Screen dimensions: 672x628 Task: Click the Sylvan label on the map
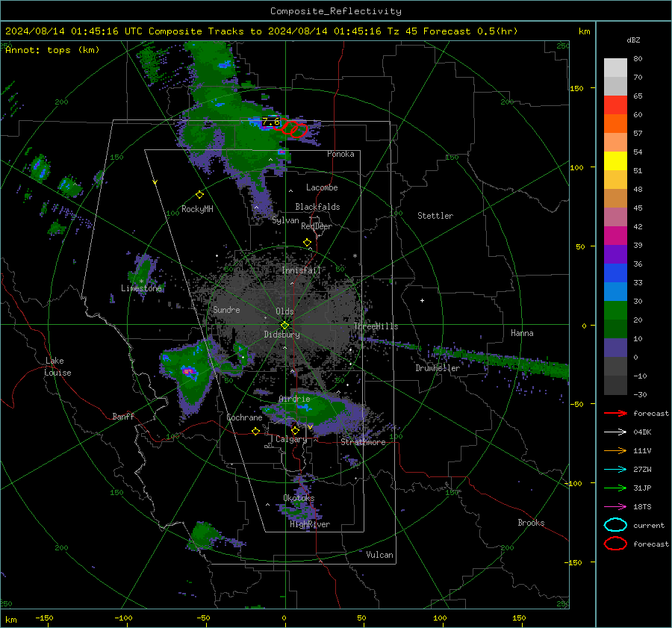pos(285,220)
